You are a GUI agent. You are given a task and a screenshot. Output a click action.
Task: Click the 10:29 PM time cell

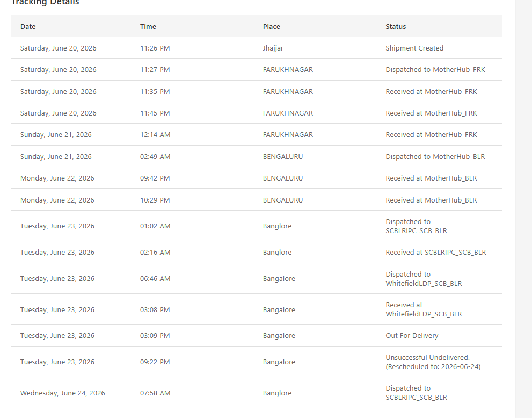point(155,200)
